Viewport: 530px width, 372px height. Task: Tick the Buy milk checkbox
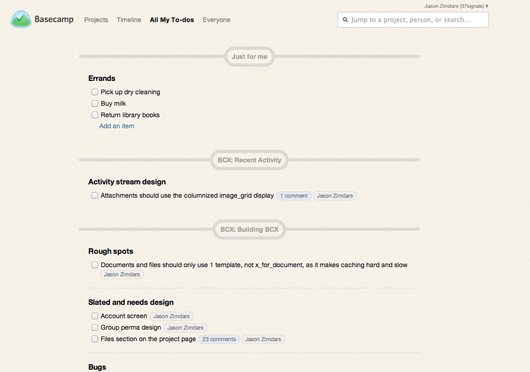(94, 103)
